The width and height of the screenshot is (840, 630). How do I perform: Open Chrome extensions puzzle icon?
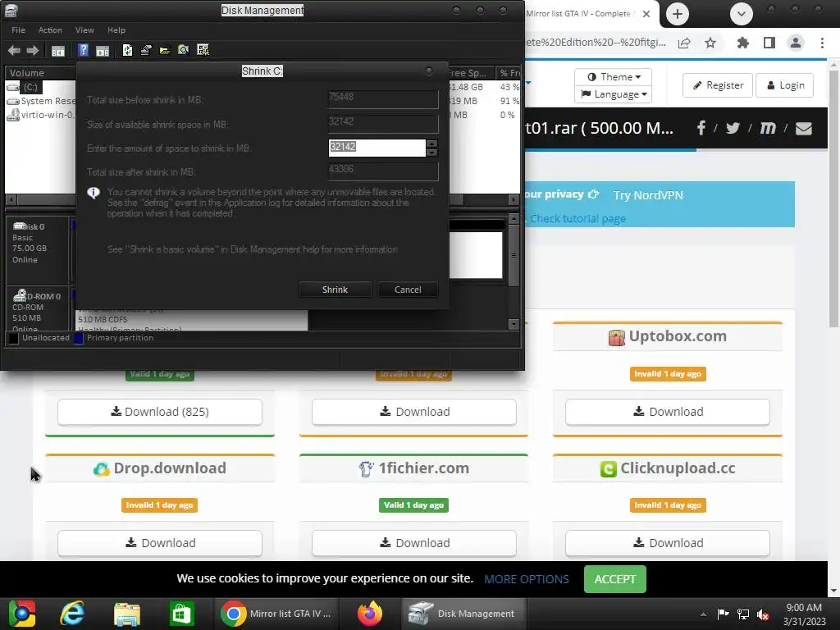(742, 43)
